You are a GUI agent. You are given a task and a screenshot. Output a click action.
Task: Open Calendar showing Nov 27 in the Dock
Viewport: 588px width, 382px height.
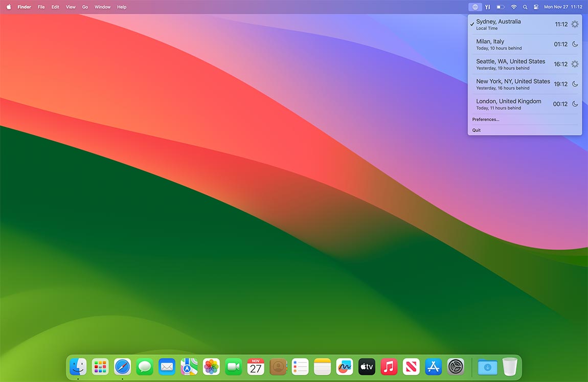coord(255,367)
